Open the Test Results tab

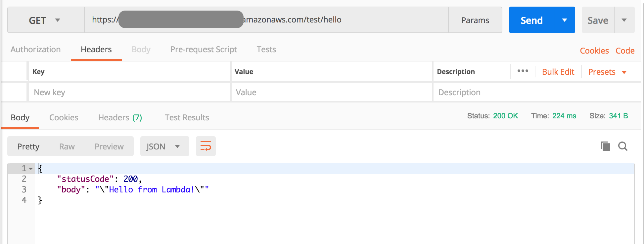click(x=187, y=117)
